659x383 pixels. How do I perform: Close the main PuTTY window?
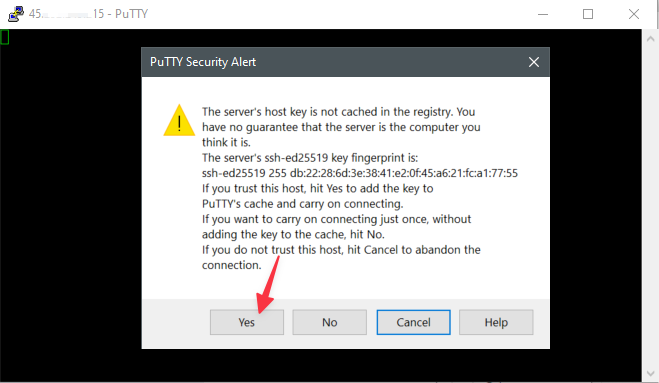[x=634, y=14]
